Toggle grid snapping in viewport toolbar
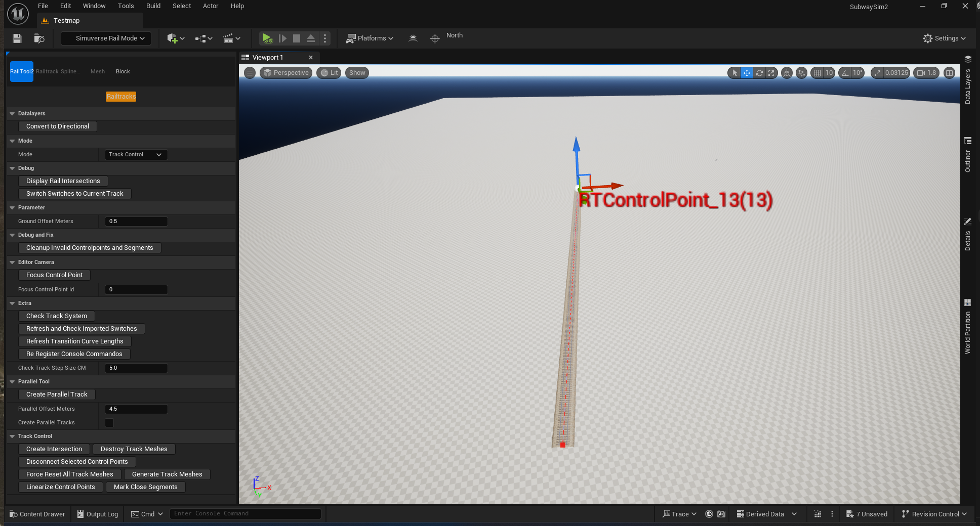 pos(817,73)
